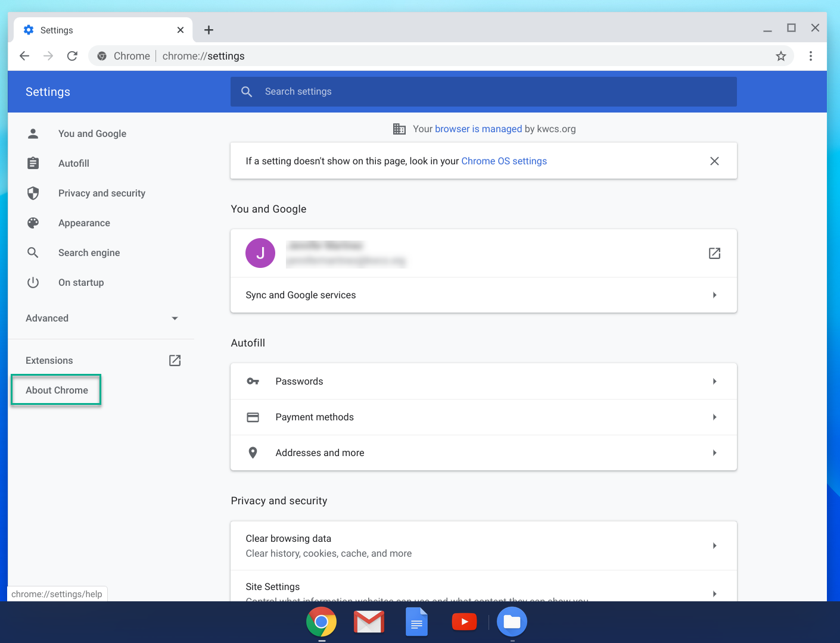The image size is (840, 643).
Task: Click the palette icon beside Appearance
Action: [33, 223]
